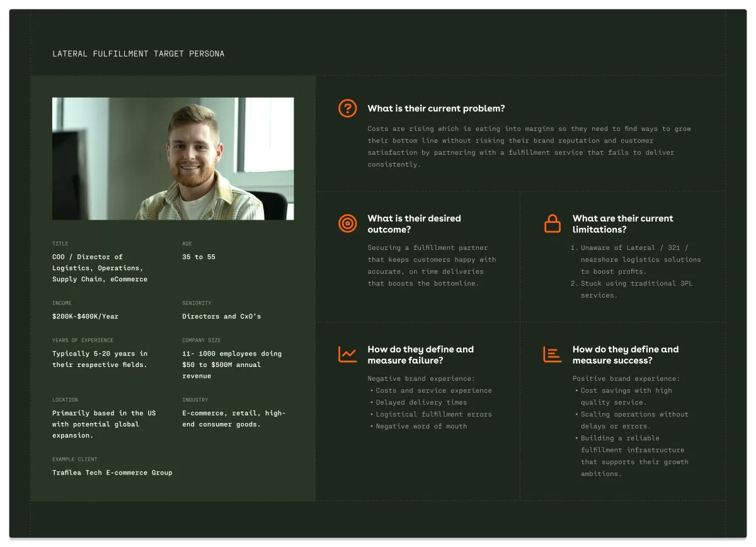Click the 'How do they define and measure failure?' heading

pyautogui.click(x=421, y=355)
